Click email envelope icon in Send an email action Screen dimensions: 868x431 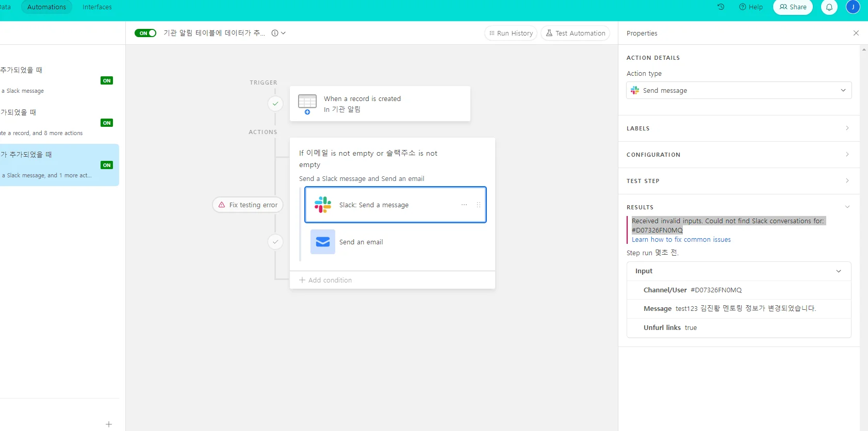tap(323, 242)
